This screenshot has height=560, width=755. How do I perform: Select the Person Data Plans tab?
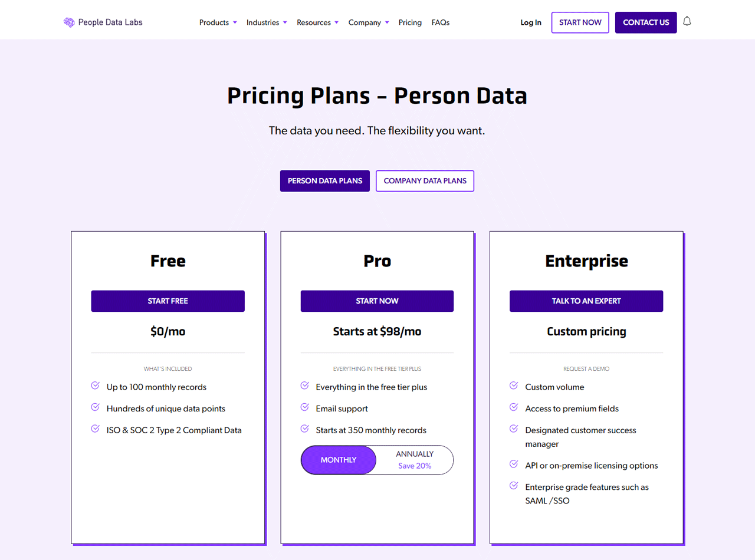tap(324, 181)
